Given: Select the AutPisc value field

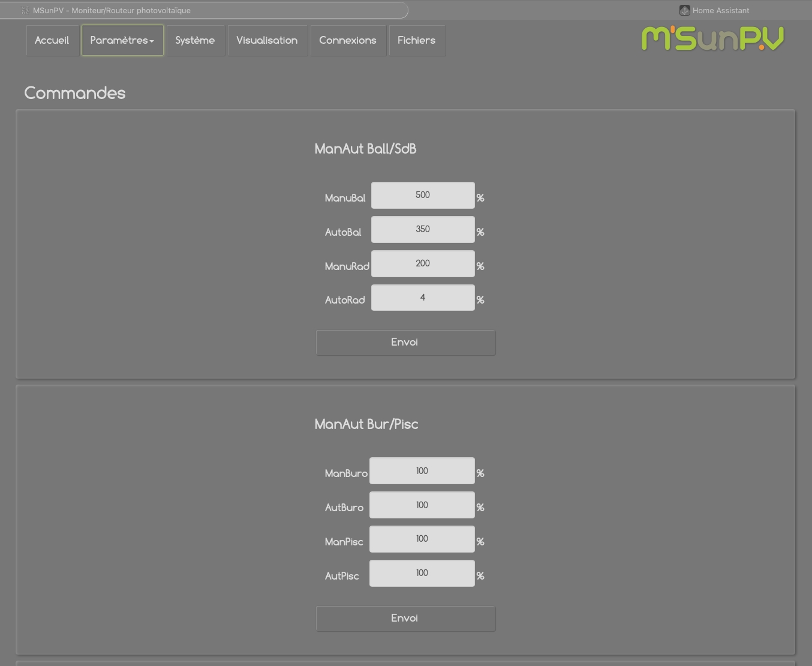Looking at the screenshot, I should [x=422, y=573].
